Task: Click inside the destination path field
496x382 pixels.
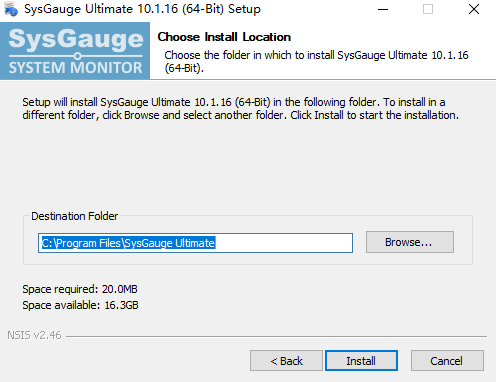Action: click(195, 243)
